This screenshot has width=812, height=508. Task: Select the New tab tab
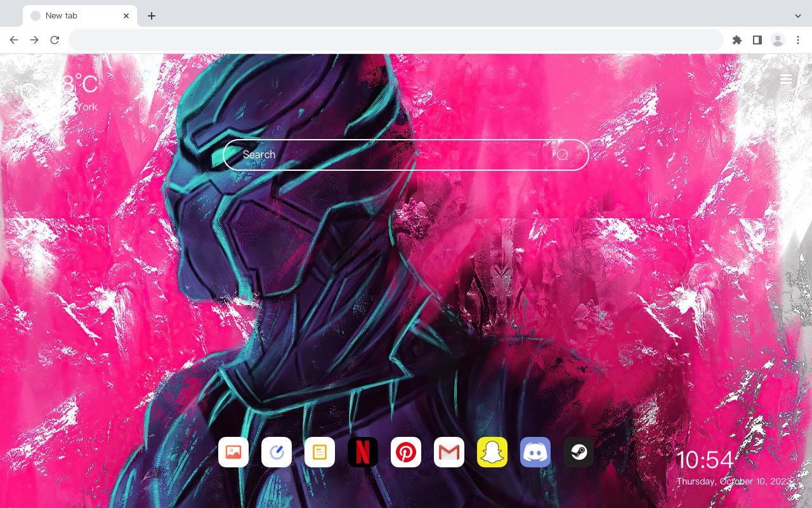click(80, 16)
